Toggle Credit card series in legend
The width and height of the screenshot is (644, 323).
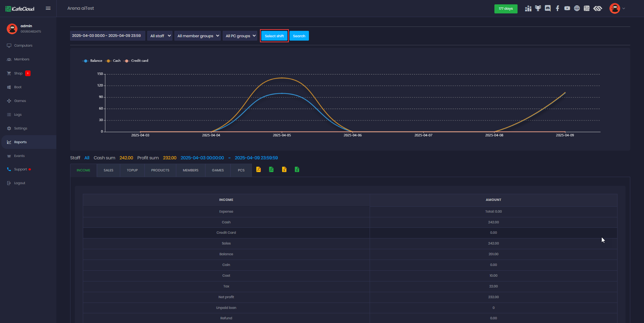136,61
